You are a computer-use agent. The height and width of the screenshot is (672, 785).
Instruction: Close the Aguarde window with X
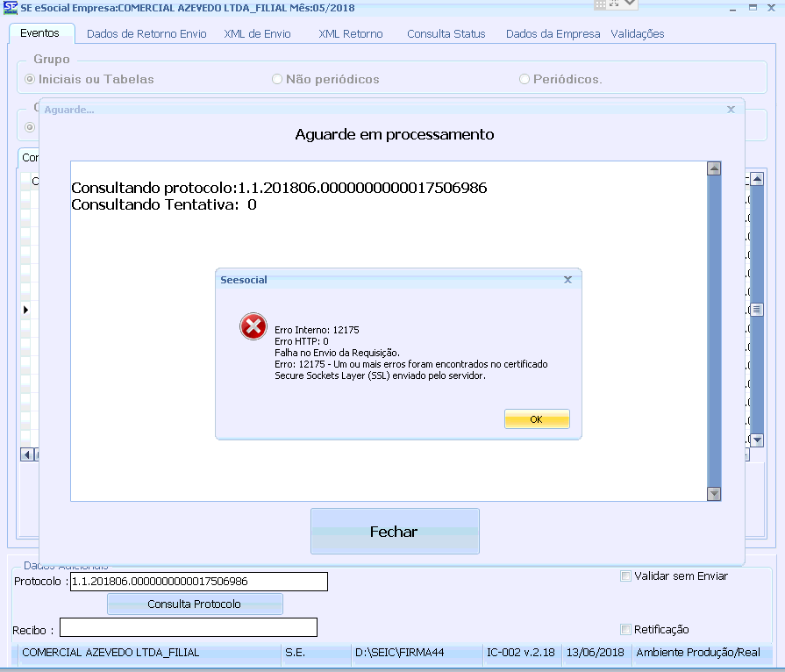[x=731, y=109]
